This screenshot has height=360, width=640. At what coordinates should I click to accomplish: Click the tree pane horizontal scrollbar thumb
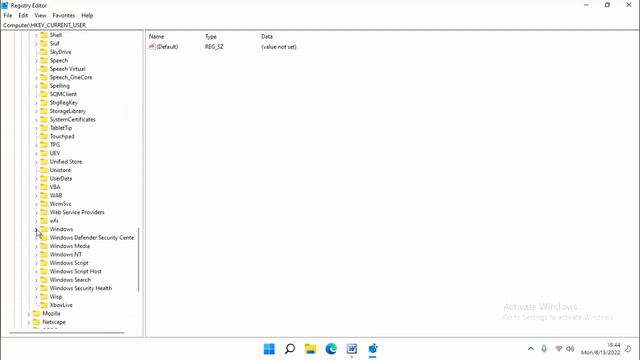coord(67,333)
